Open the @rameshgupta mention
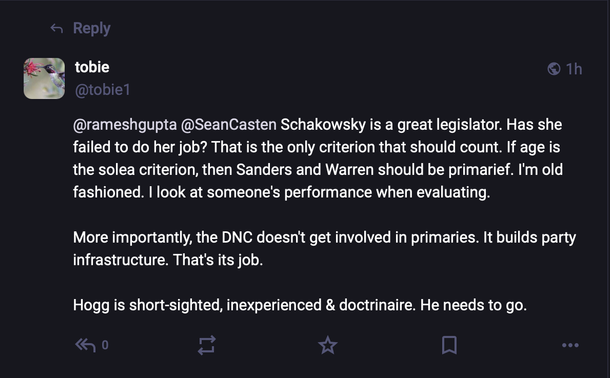This screenshot has width=610, height=378. point(125,125)
